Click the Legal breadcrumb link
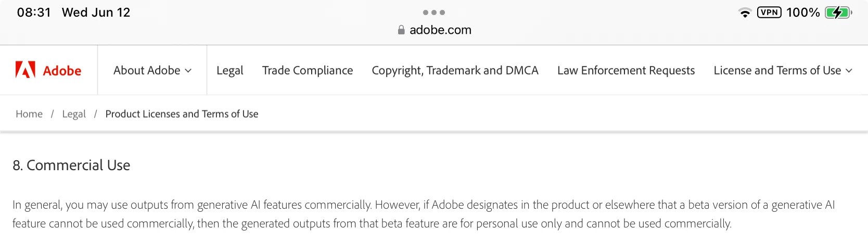Viewport: 868px width, 242px height. (x=74, y=114)
